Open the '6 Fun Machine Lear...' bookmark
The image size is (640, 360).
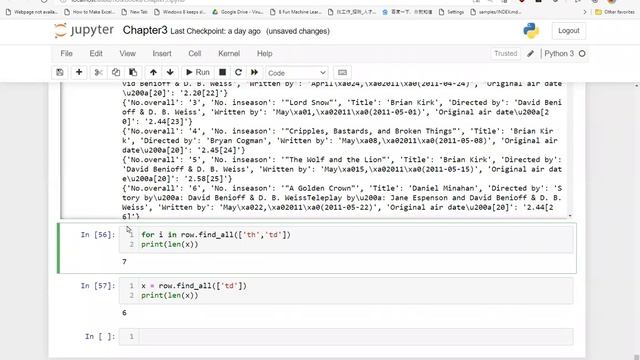296,12
